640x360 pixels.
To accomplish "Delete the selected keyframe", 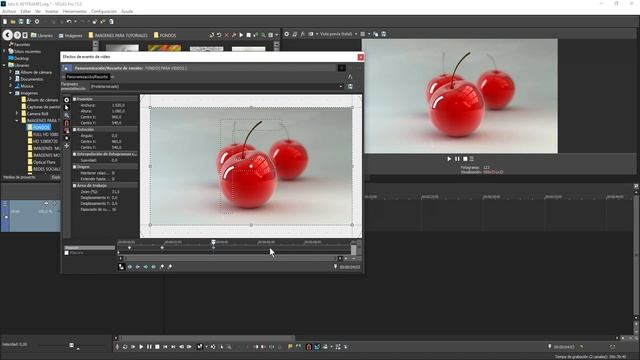I will [170, 267].
